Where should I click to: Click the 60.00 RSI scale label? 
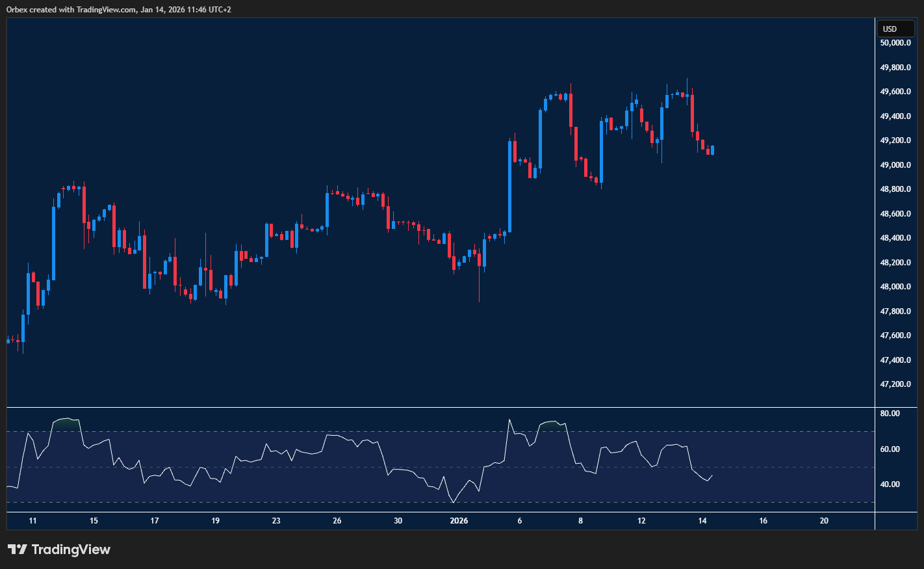point(890,449)
